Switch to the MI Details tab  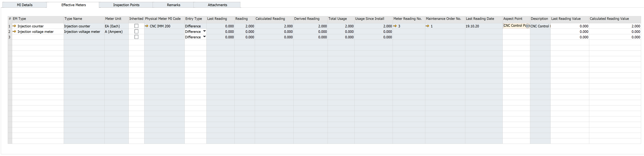[25, 5]
